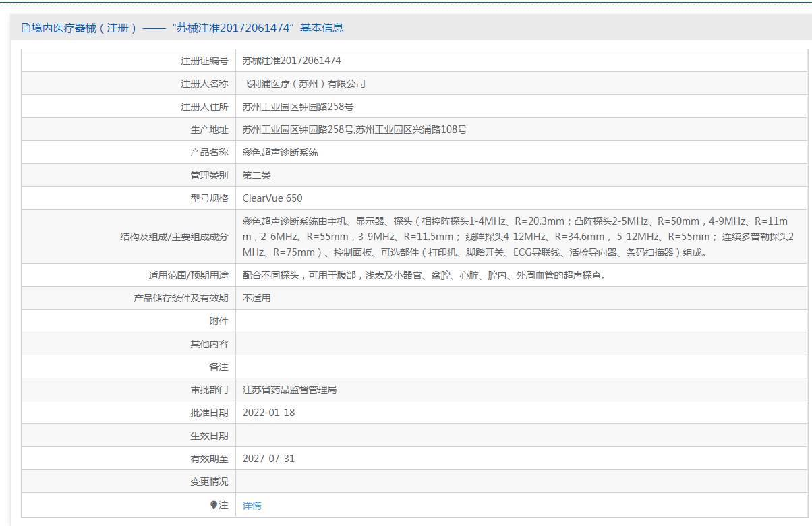Select the model ClearVue 650 text
This screenshot has width=812, height=526.
click(272, 198)
